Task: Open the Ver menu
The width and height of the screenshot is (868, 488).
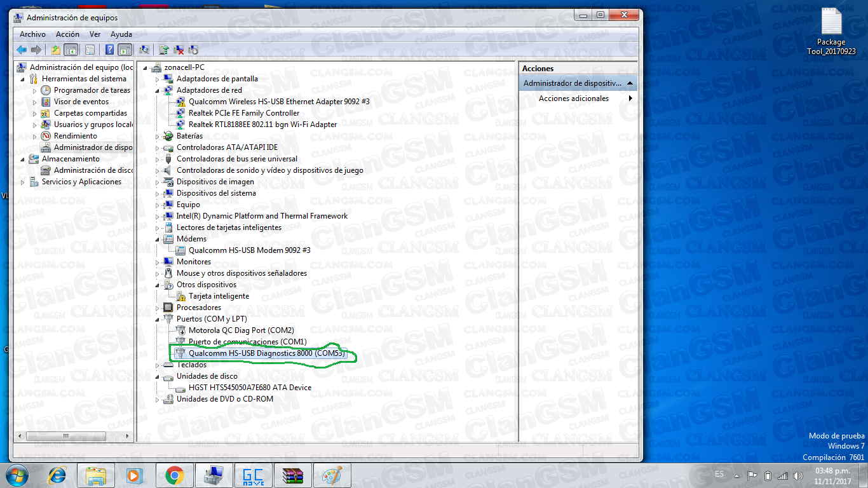Action: click(95, 34)
